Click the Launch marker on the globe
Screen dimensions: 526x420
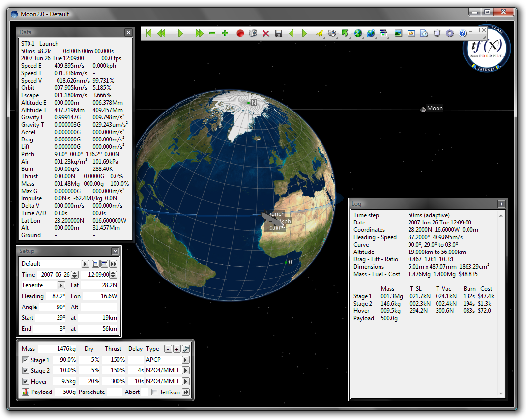[275, 214]
